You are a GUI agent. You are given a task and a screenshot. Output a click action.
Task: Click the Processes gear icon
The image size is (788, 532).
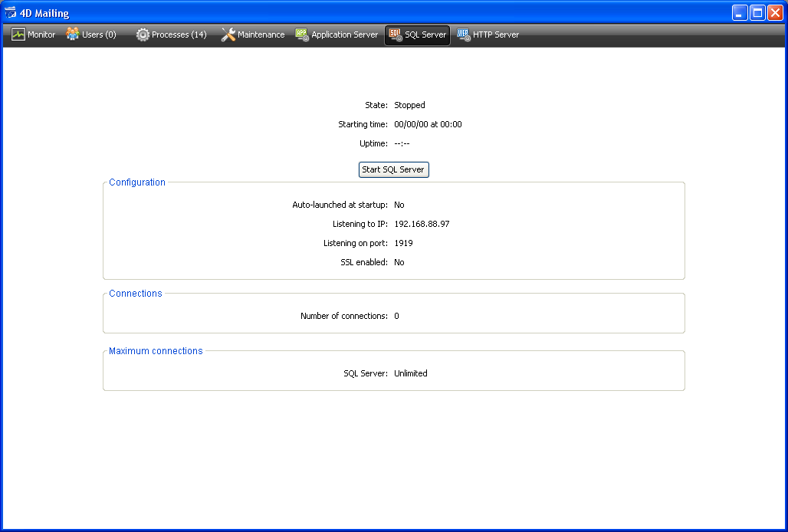click(143, 34)
